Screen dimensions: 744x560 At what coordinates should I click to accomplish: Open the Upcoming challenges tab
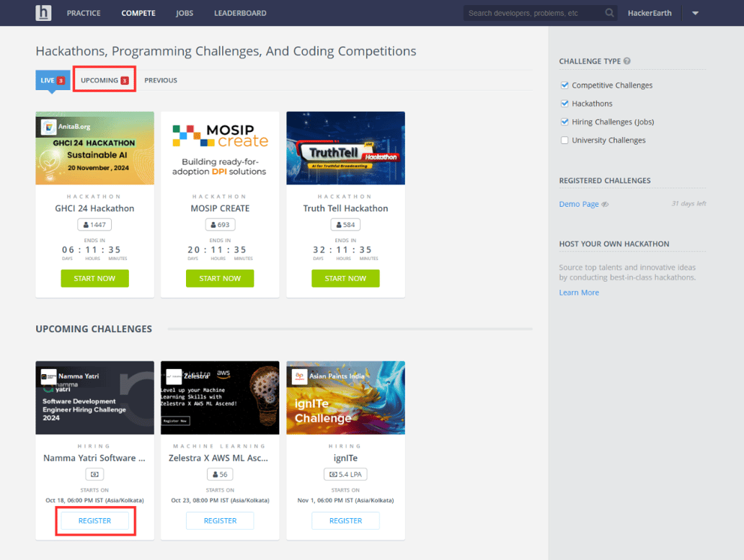104,80
